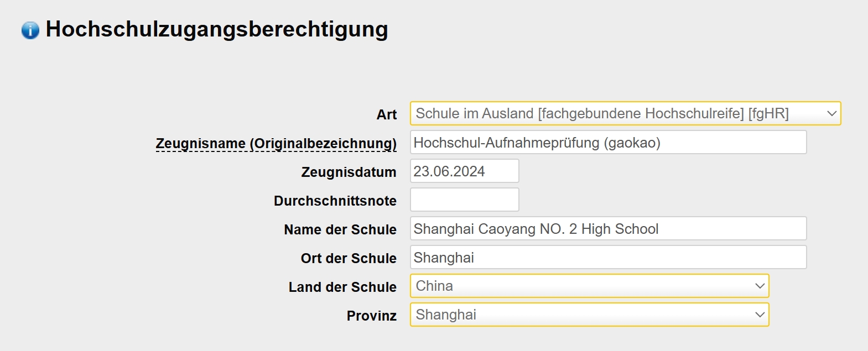The image size is (868, 351).
Task: Click the Name der Schule label
Action: [340, 229]
